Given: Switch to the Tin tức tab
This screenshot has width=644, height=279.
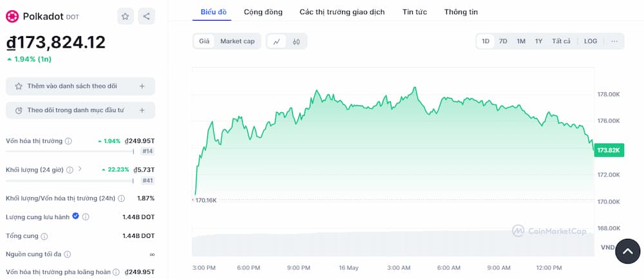Looking at the screenshot, I should tap(415, 12).
